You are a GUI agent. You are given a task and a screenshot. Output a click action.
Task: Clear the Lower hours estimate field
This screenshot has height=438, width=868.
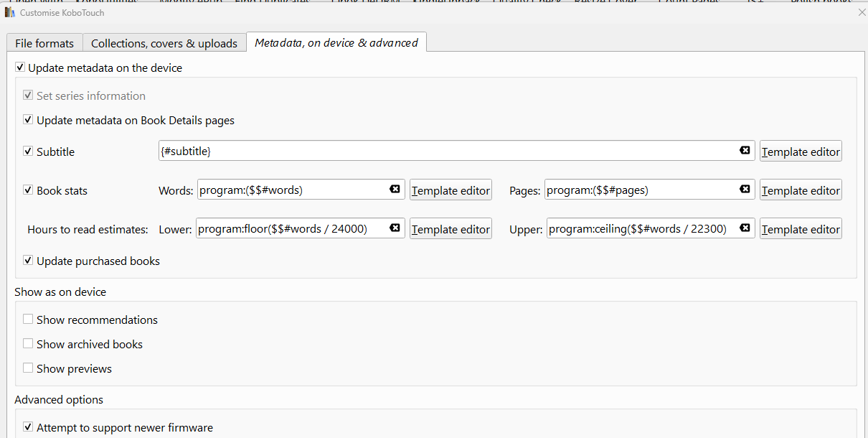click(395, 228)
